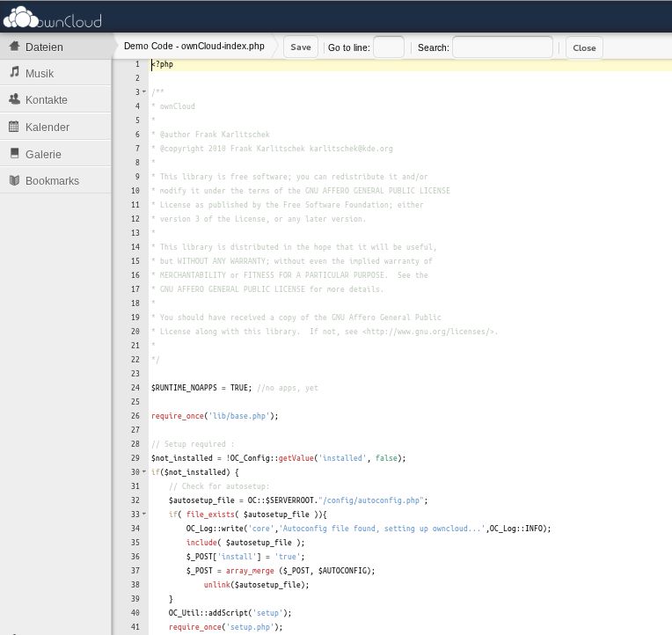Click OC_Util::addScript on line 40
This screenshot has height=635, width=672.
[208, 613]
